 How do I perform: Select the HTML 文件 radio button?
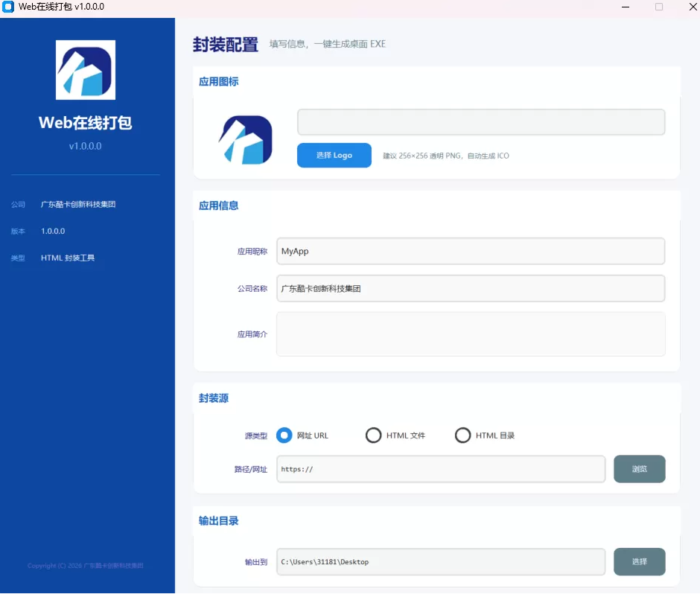(x=373, y=435)
